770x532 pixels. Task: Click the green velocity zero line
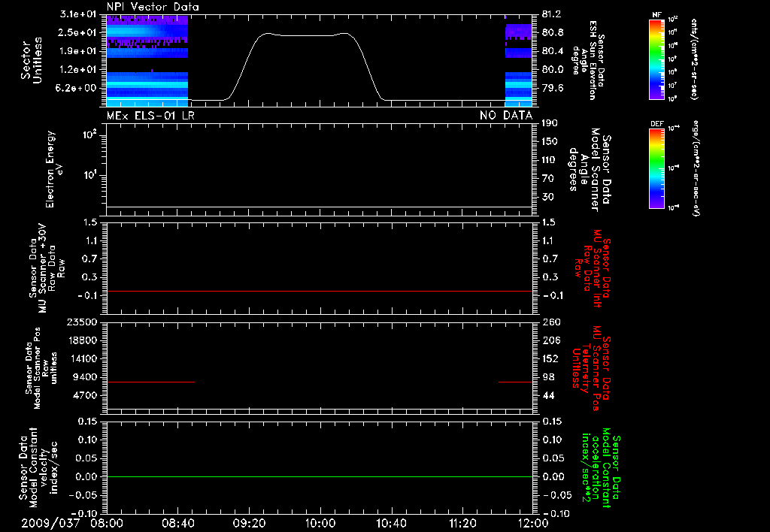pyautogui.click(x=320, y=476)
